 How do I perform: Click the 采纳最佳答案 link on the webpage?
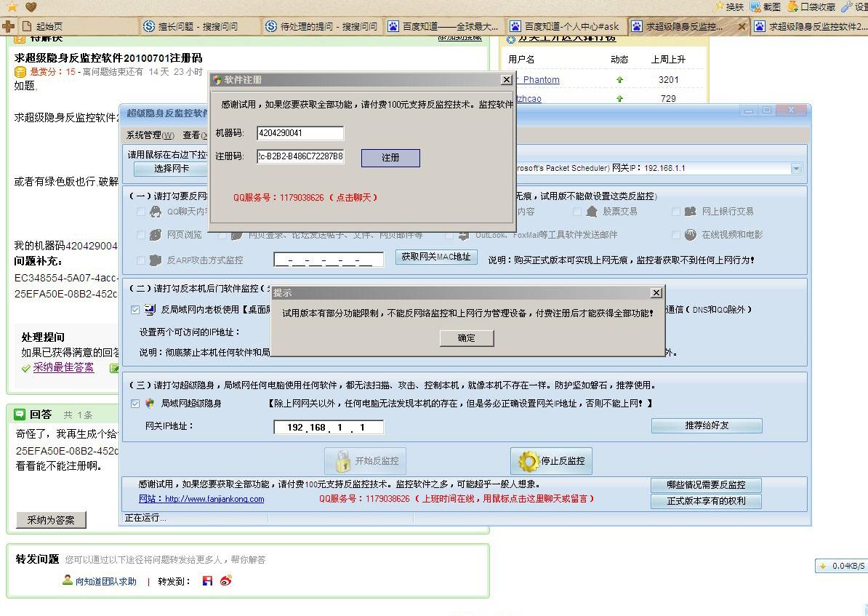point(63,367)
